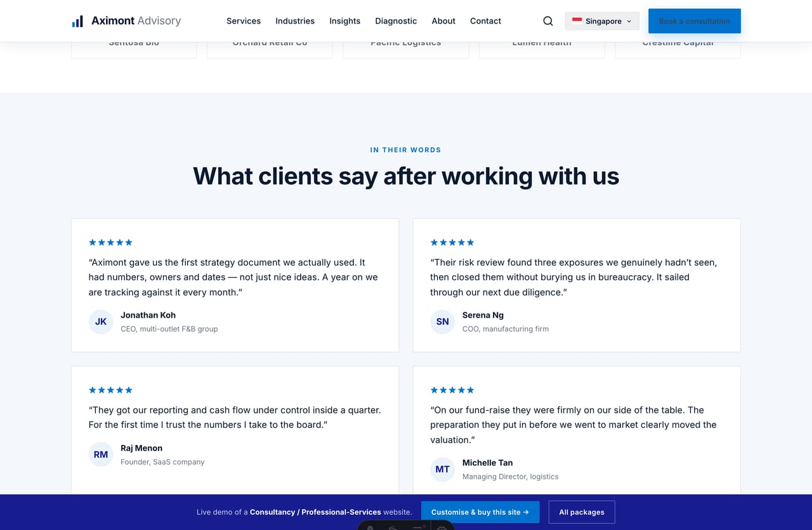Click SN avatar beside Serena Ng
This screenshot has height=530, width=812.
point(443,321)
